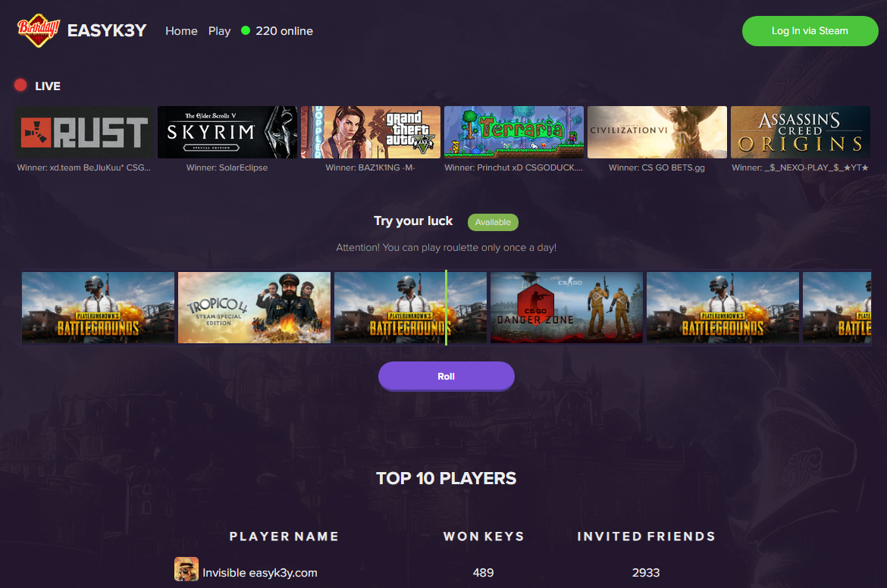Screen dimensions: 887x588
Task: Click the invited friends value 2933
Action: click(x=646, y=573)
